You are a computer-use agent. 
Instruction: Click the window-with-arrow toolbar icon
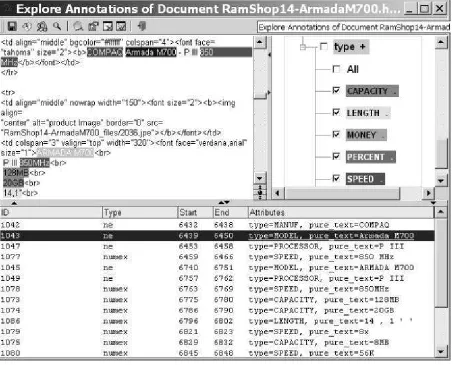pyautogui.click(x=108, y=26)
